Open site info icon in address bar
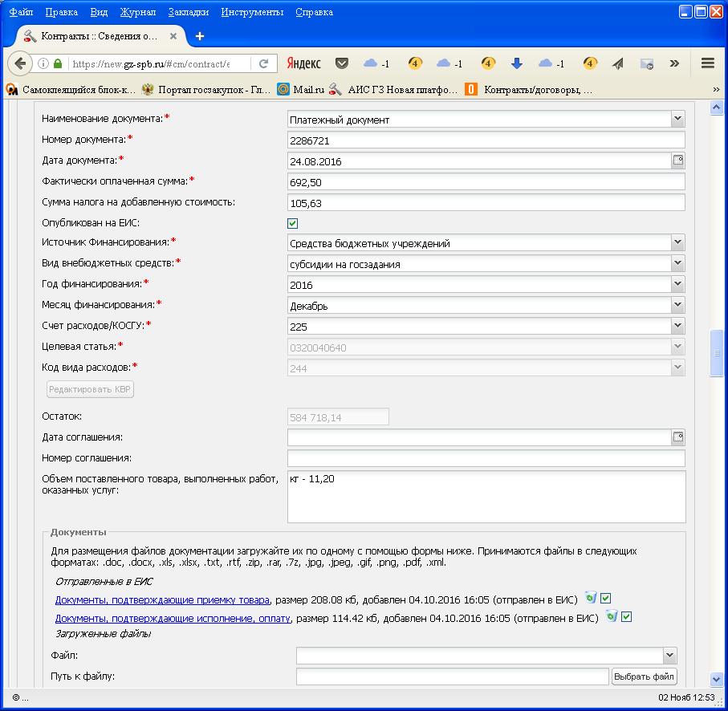The width and height of the screenshot is (728, 711). (x=43, y=63)
